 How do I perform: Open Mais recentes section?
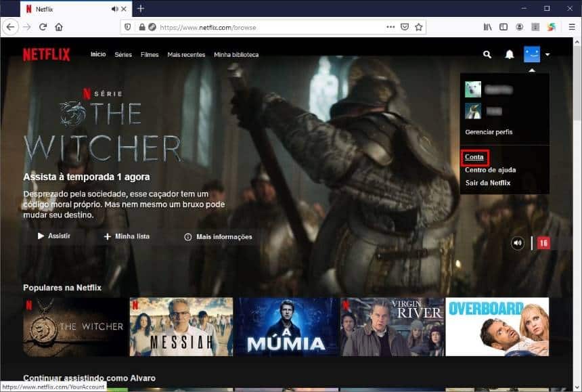click(x=186, y=55)
